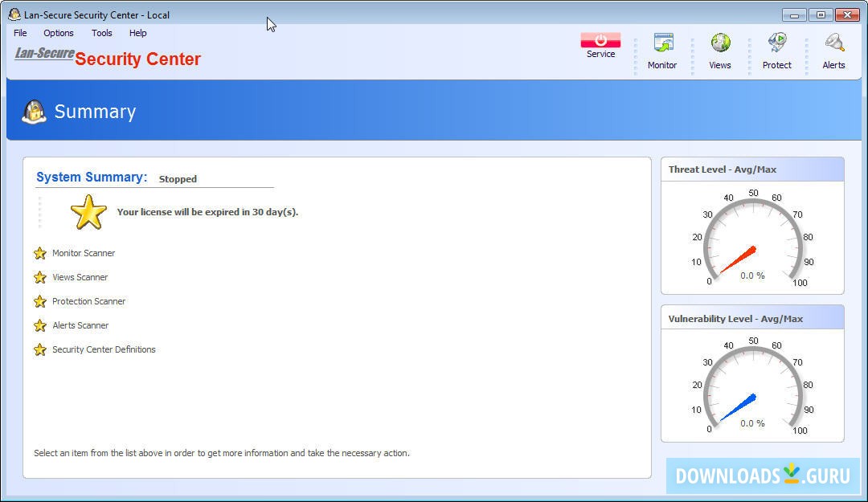Maximize the Security Center window

pos(821,15)
